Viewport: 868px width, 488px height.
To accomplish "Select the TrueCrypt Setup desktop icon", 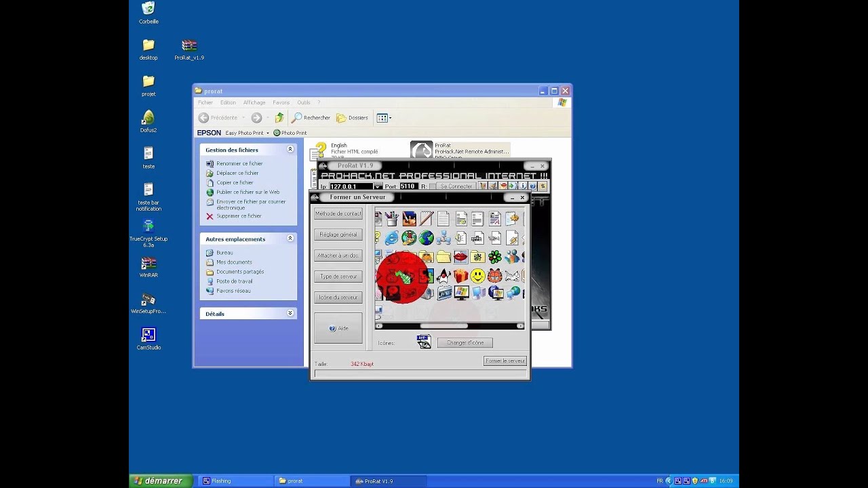I will point(149,232).
